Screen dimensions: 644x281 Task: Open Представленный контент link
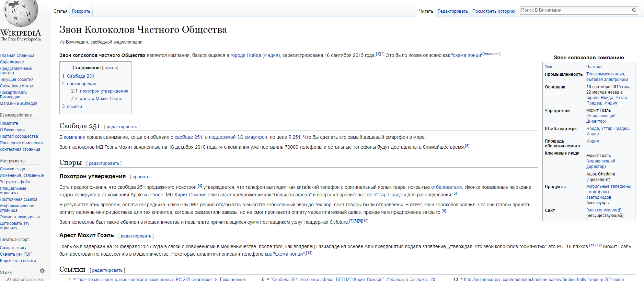point(16,71)
